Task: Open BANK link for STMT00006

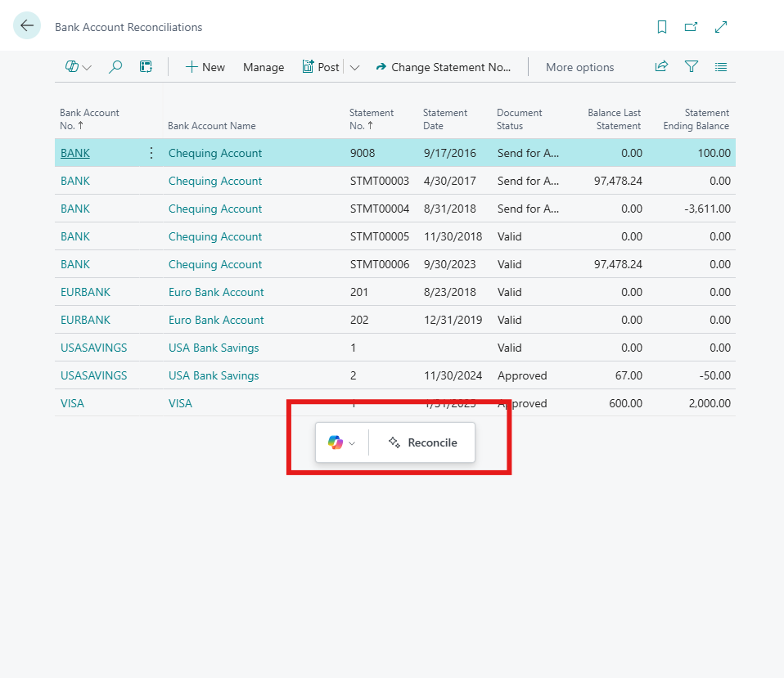Action: tap(75, 264)
